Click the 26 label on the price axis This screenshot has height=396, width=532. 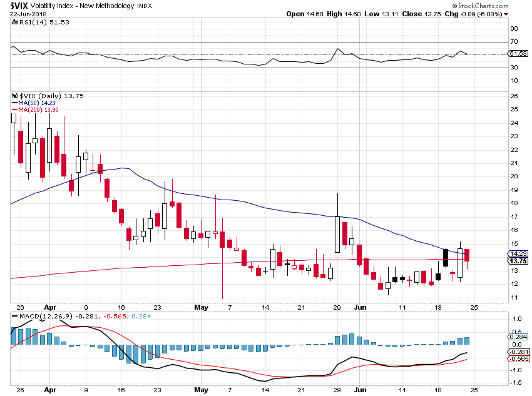point(514,96)
